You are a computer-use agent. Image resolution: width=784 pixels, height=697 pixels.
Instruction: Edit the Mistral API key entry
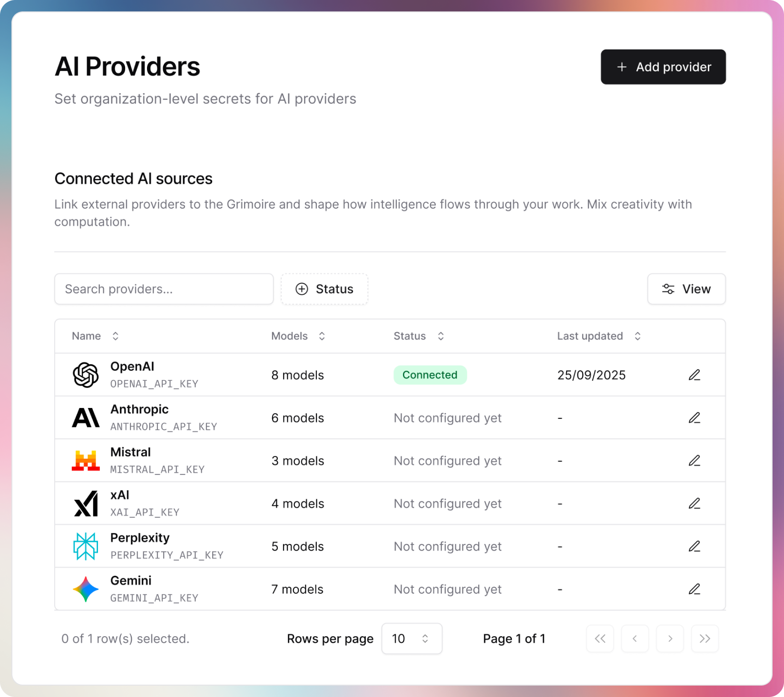click(x=695, y=460)
